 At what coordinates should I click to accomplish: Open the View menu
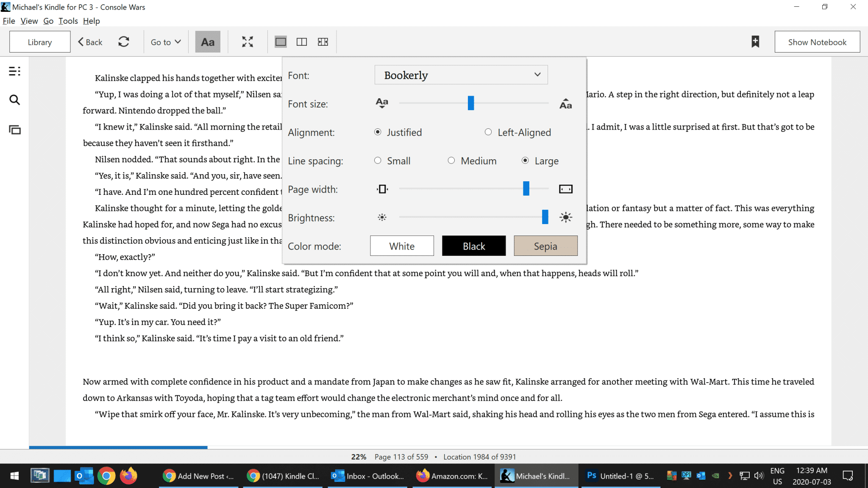tap(29, 21)
